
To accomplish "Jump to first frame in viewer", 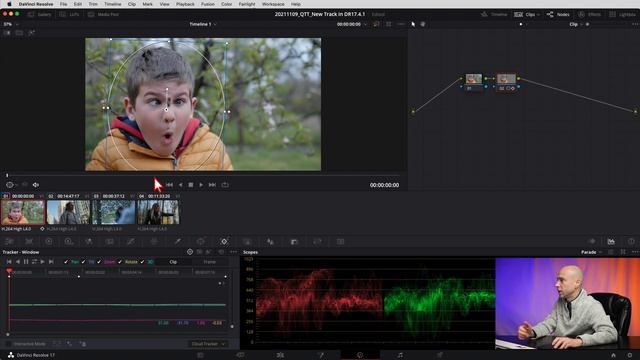I will pyautogui.click(x=169, y=185).
